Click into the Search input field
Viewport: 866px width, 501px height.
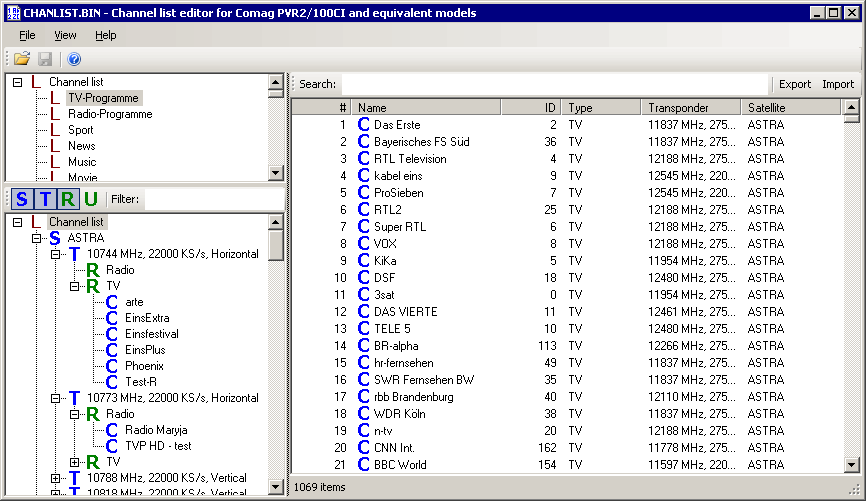tap(555, 84)
